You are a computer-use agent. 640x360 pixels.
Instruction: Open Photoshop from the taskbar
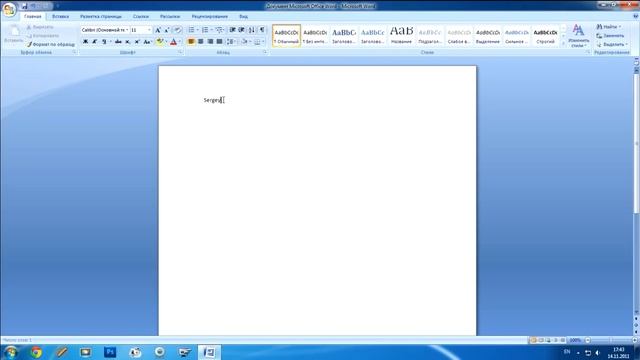click(110, 352)
